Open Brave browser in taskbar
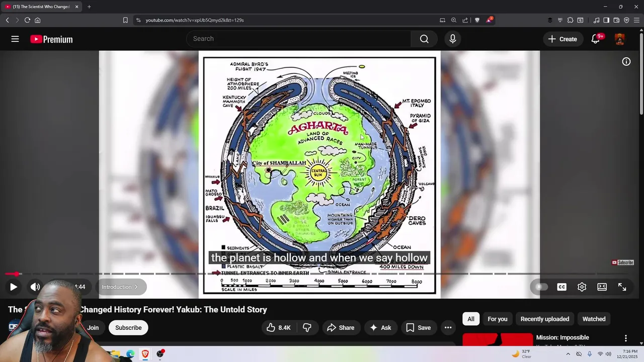The width and height of the screenshot is (644, 362). pos(145,354)
